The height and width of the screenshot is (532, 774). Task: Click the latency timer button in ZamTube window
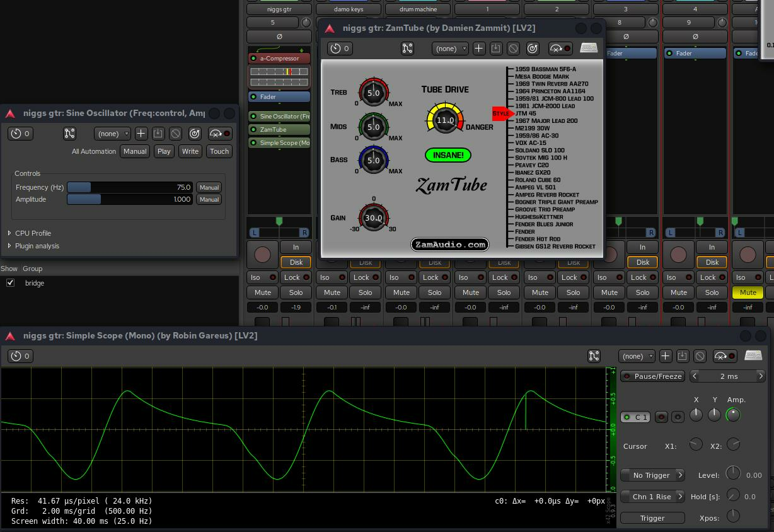tap(340, 49)
